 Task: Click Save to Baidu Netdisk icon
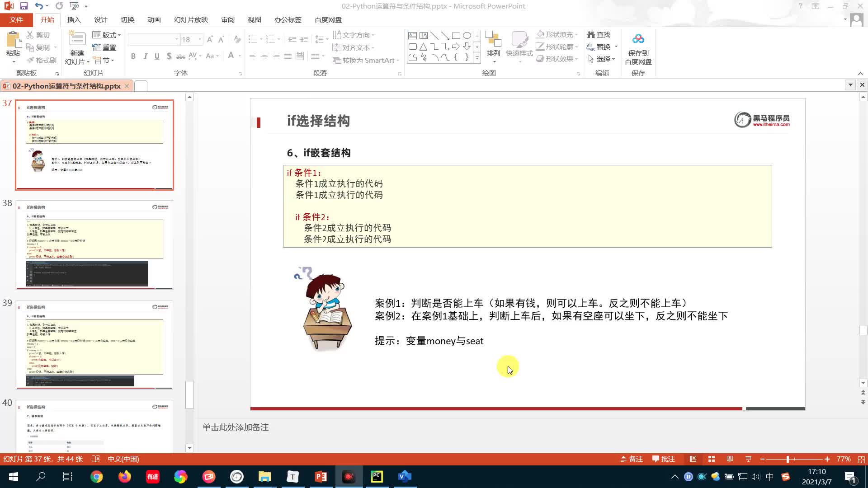pos(638,39)
